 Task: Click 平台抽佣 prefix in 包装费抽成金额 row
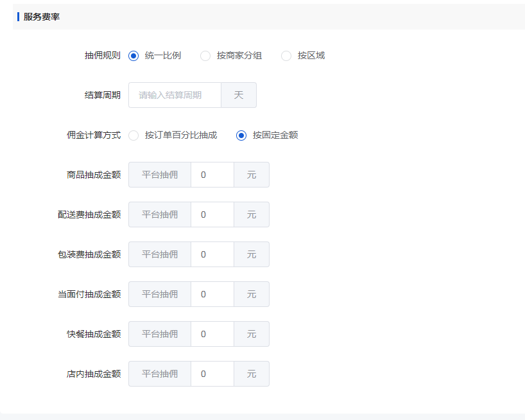coord(160,254)
